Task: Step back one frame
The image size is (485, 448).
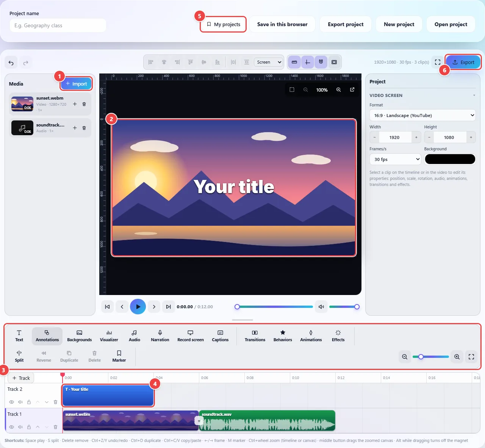Action: (x=122, y=307)
